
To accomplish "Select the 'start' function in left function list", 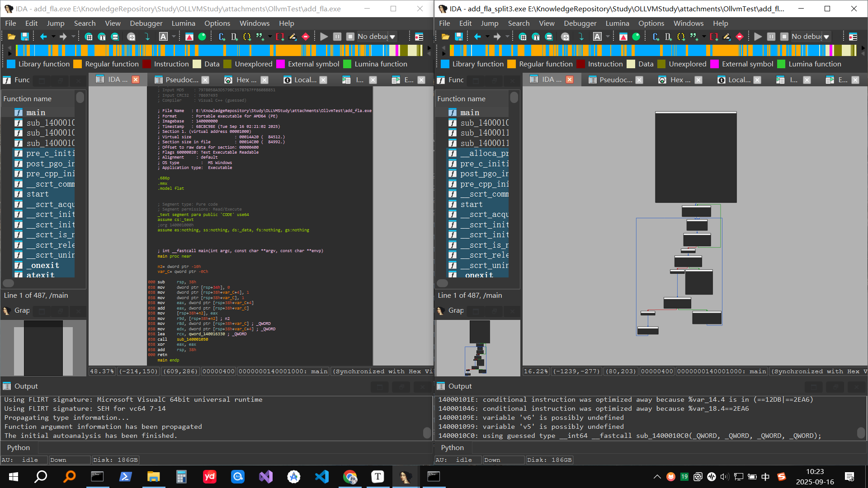I will click(38, 194).
